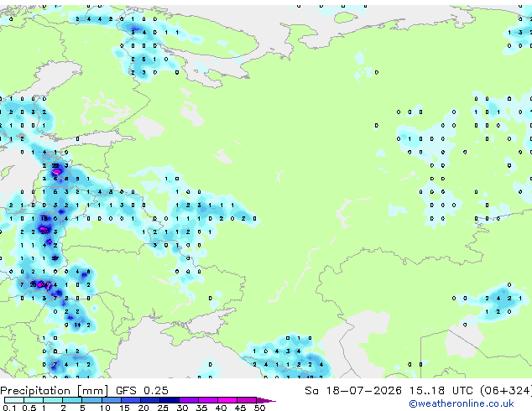Viewport: 532px width, 411px height.
Task: Click the map precipitation value 14
Action: point(78,325)
